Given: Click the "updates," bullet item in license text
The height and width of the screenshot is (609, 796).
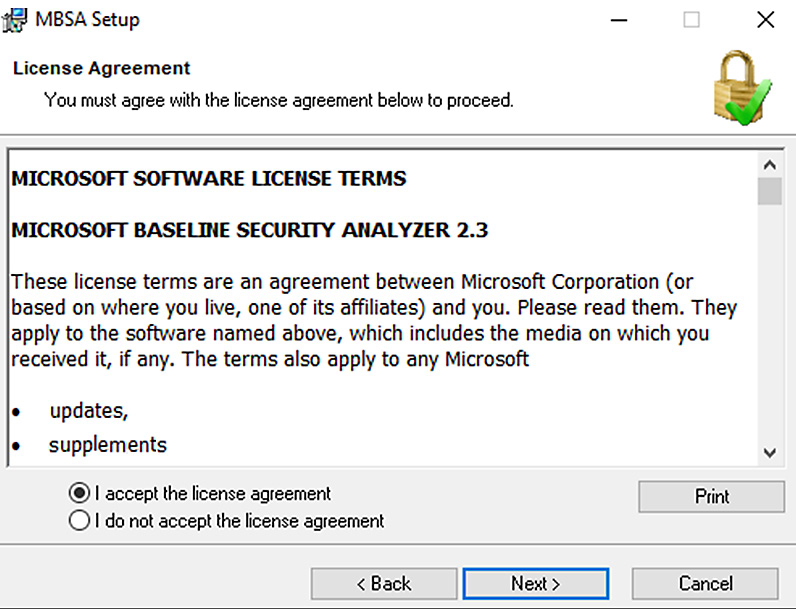Looking at the screenshot, I should 89,411.
